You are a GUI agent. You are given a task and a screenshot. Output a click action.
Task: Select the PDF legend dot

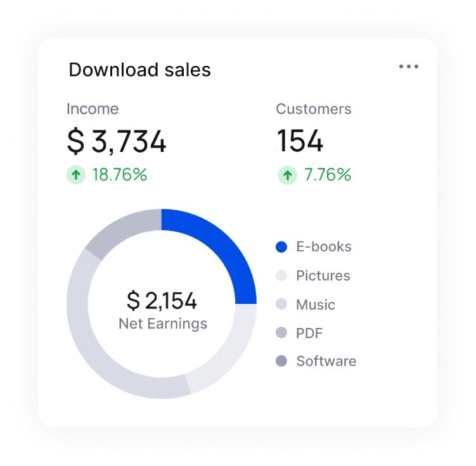(x=281, y=332)
